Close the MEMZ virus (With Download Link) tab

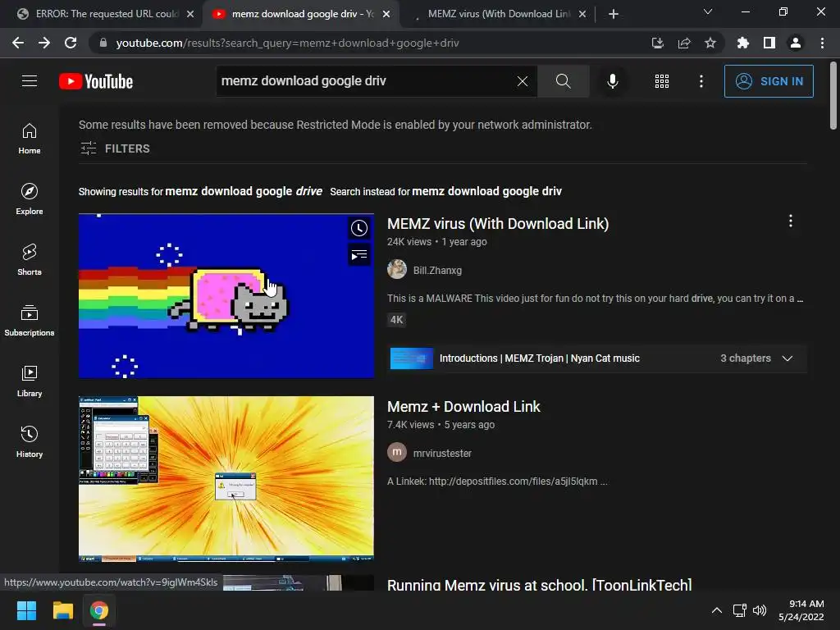[x=582, y=14]
